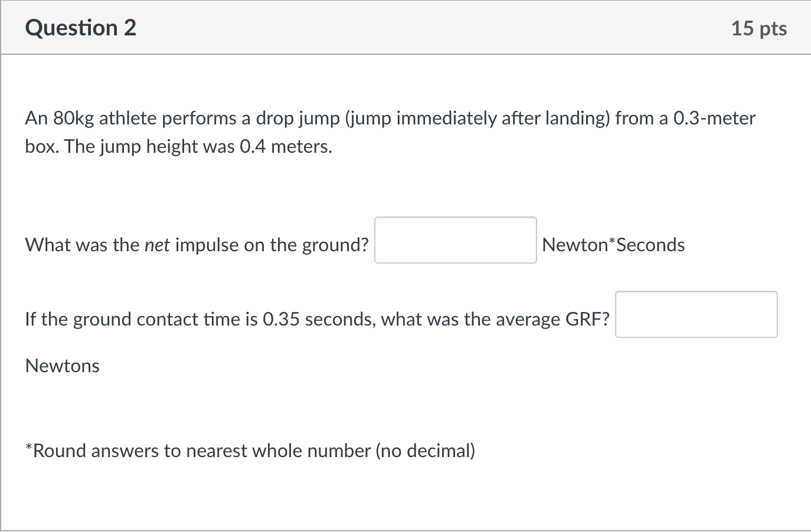Click the rounding instruction note
The width and height of the screenshot is (811, 532).
tap(250, 450)
